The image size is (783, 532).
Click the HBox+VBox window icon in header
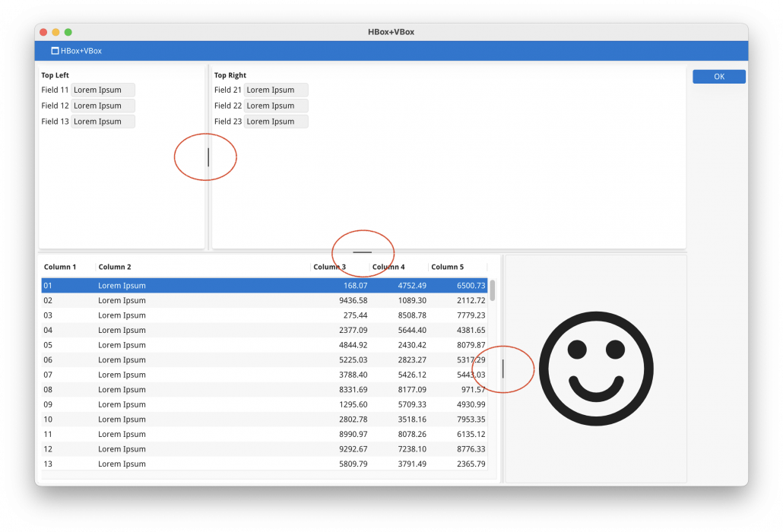tap(55, 51)
